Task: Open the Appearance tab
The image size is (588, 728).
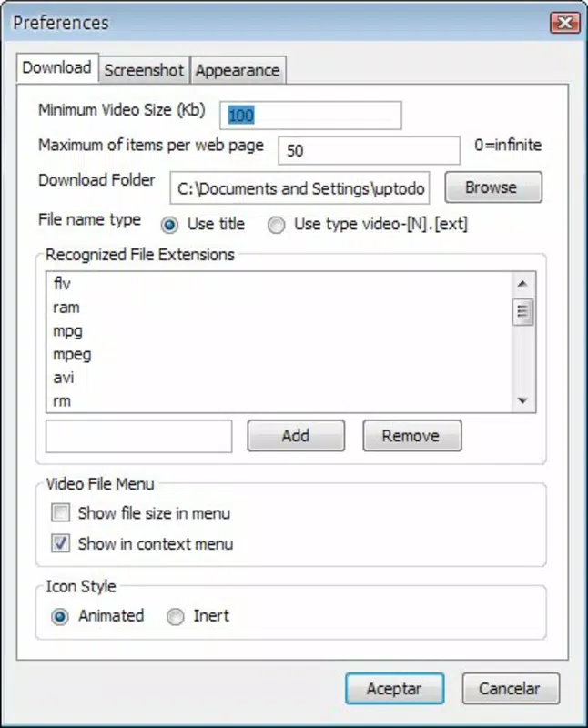Action: point(238,70)
